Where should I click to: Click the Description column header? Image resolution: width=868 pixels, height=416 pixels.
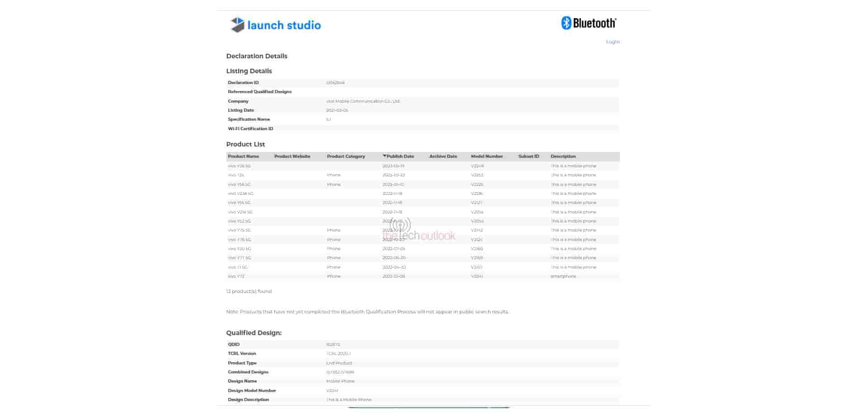(563, 156)
